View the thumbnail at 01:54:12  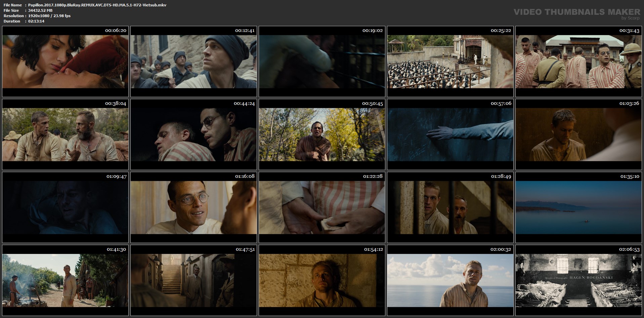pos(322,280)
